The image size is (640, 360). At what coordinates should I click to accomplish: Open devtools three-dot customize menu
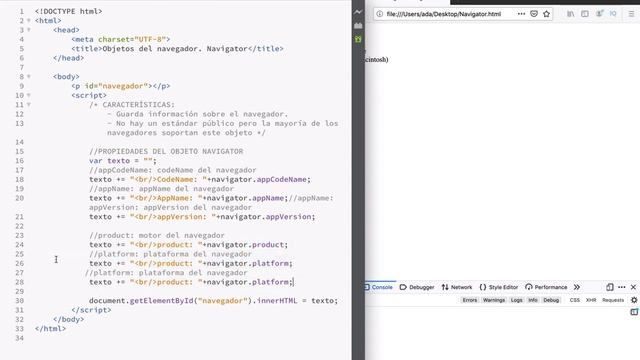point(622,287)
